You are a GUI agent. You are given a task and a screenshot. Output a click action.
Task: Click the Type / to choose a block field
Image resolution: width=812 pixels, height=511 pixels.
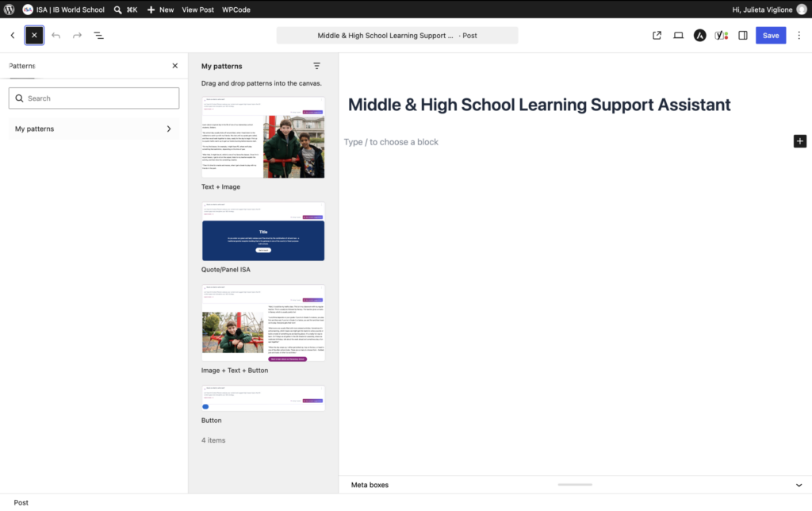(x=391, y=142)
